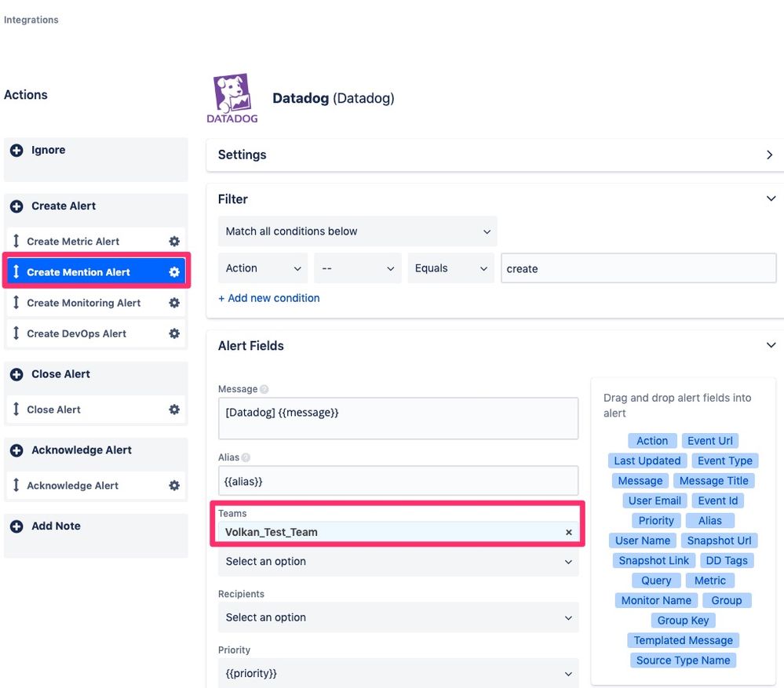Click reorder handle of Create Monitoring Alert
The width and height of the screenshot is (784, 688).
16,302
